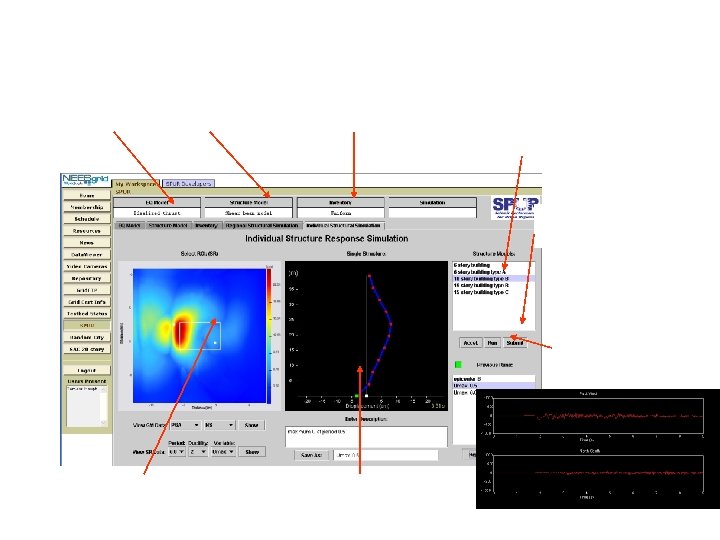720x540 pixels.
Task: Select the highlighted Previous Runs entry
Action: [x=494, y=386]
